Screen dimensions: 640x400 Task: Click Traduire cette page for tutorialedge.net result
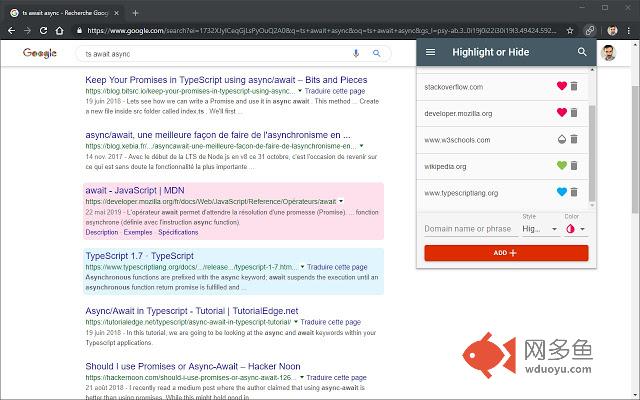point(331,322)
